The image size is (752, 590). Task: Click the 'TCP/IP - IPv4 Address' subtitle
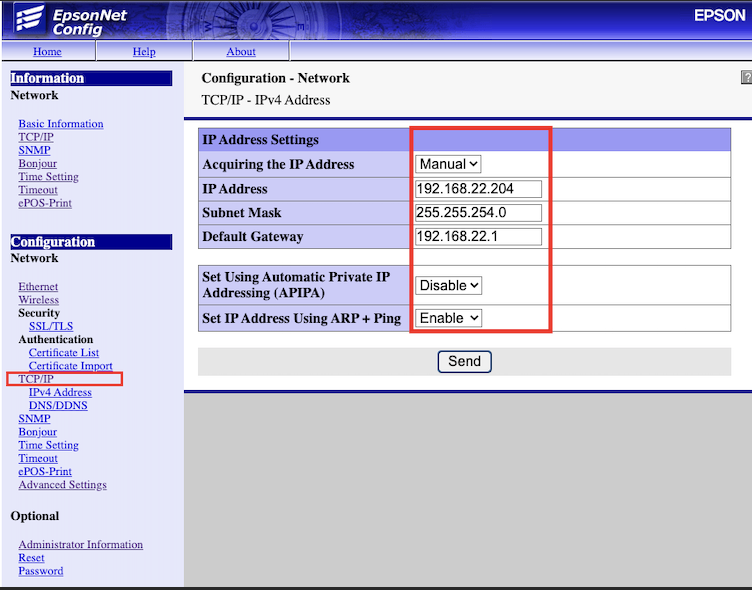click(266, 100)
